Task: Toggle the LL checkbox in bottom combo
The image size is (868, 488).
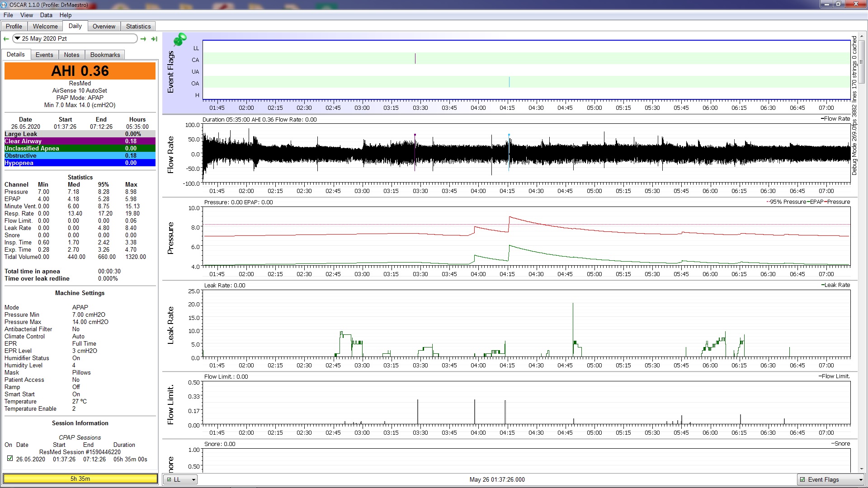Action: pos(169,480)
